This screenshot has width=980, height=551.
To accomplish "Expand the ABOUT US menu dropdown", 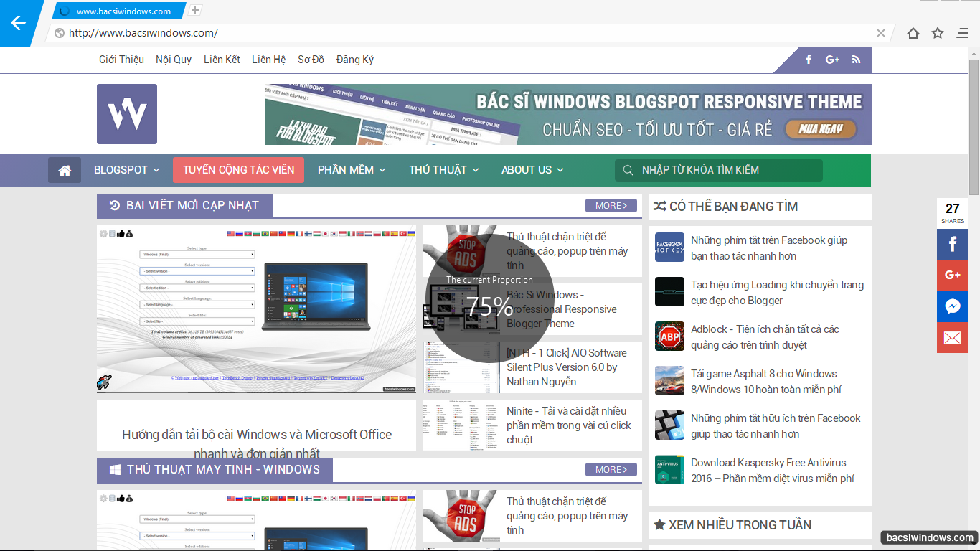I will [x=532, y=170].
